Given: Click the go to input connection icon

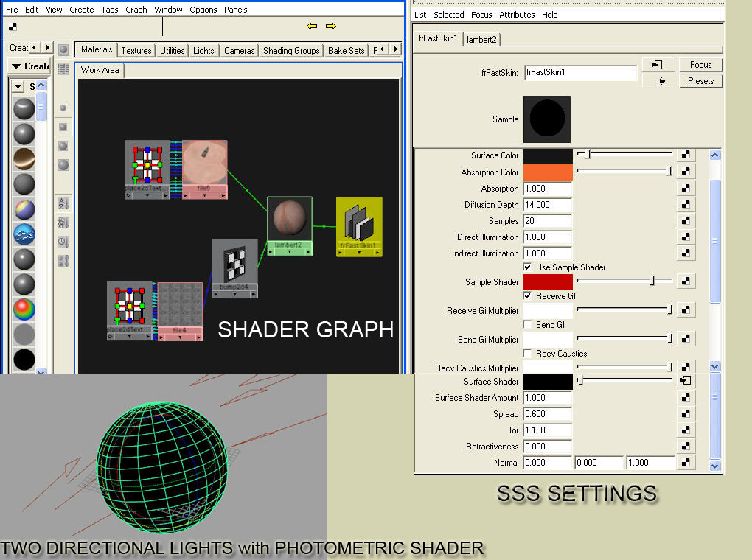Looking at the screenshot, I should click(x=658, y=65).
